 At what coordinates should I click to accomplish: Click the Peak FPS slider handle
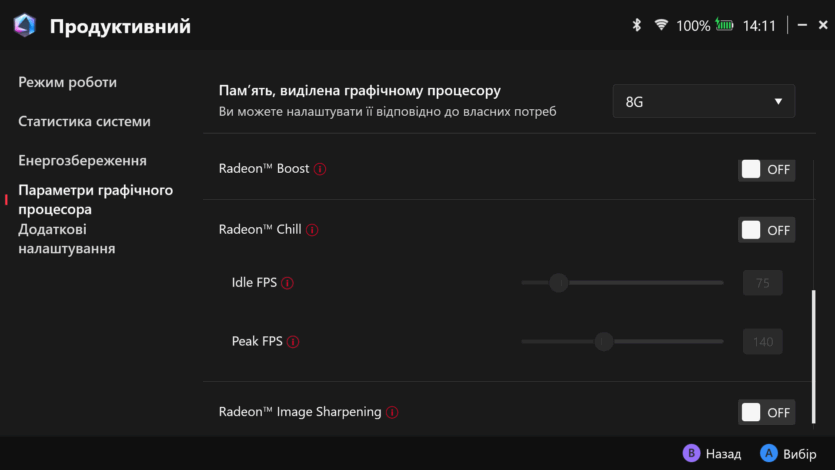[x=603, y=341]
